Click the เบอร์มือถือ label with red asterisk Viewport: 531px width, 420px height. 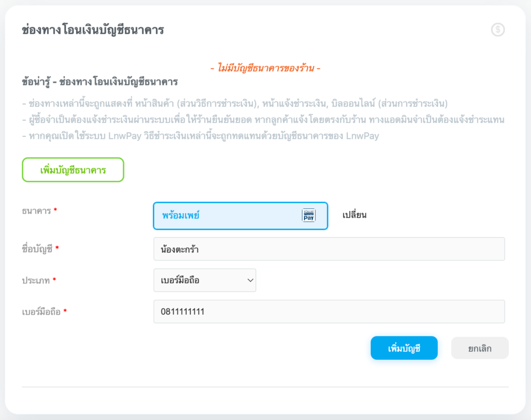41,312
